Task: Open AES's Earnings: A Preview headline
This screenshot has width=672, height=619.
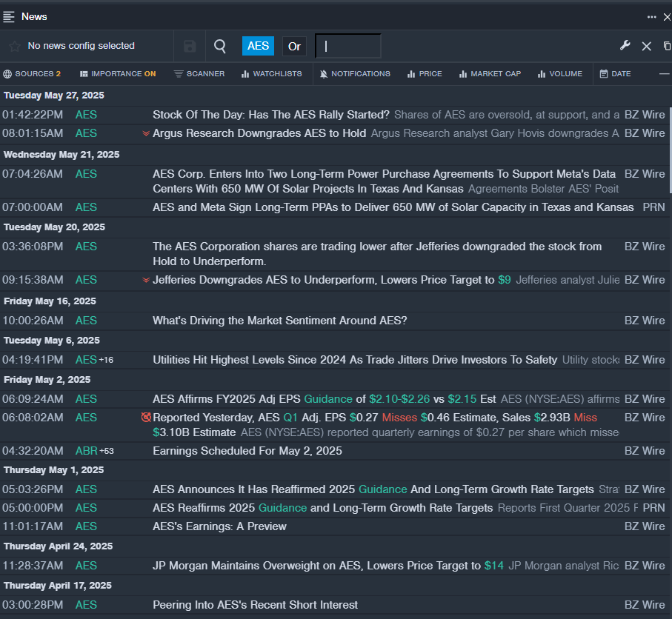Action: [219, 526]
